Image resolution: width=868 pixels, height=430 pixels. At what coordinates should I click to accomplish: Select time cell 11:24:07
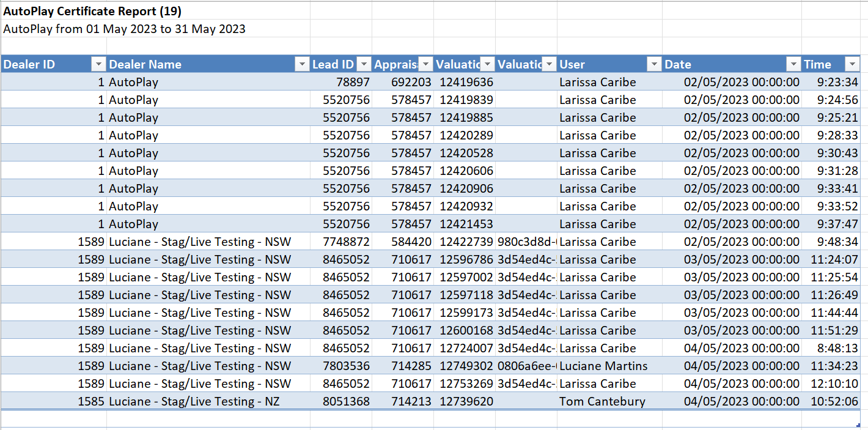[831, 259]
